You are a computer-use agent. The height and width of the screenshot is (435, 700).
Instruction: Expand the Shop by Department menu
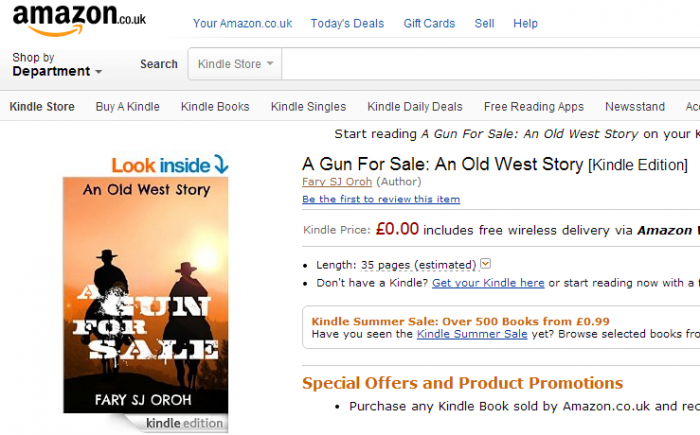click(57, 65)
